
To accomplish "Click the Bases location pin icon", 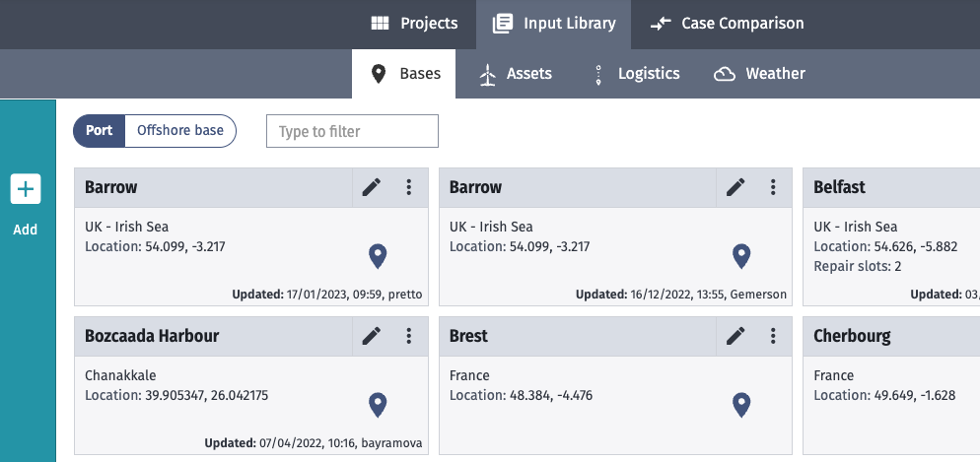I will point(379,74).
